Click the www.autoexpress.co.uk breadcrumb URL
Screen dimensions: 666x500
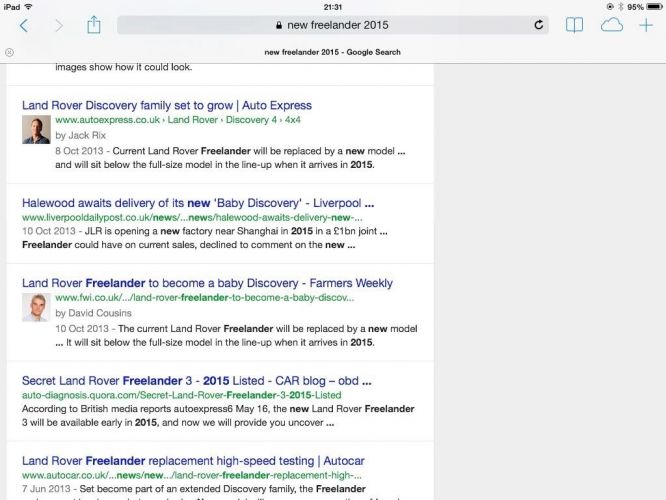(178, 120)
